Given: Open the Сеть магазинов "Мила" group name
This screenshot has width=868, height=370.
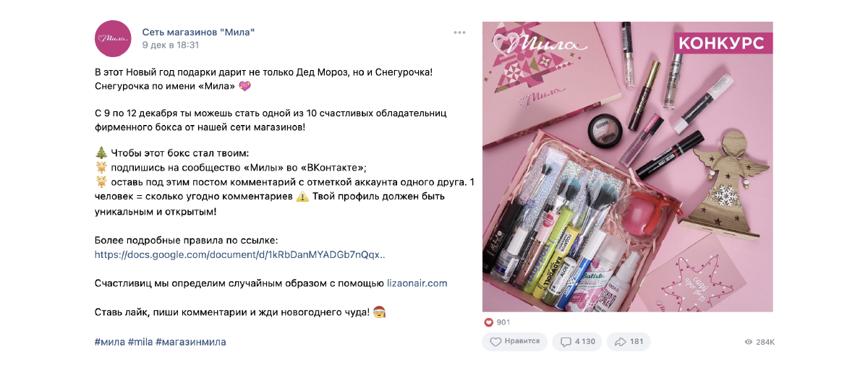Looking at the screenshot, I should tap(198, 32).
